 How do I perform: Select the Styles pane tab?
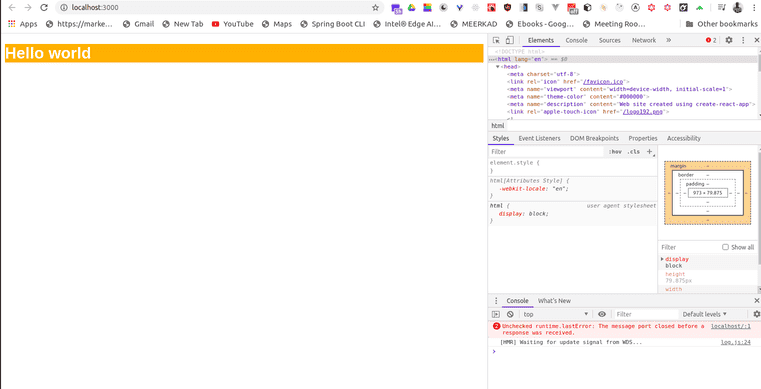pyautogui.click(x=501, y=138)
